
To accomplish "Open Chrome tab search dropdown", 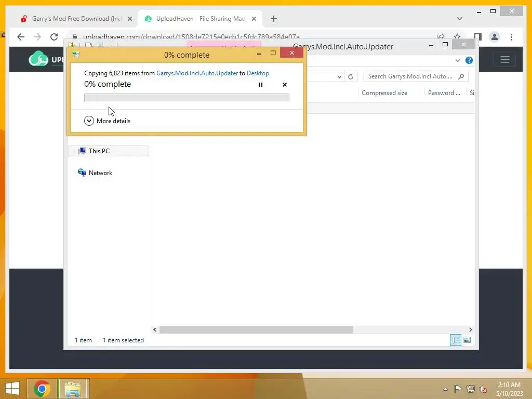I will tap(460, 19).
